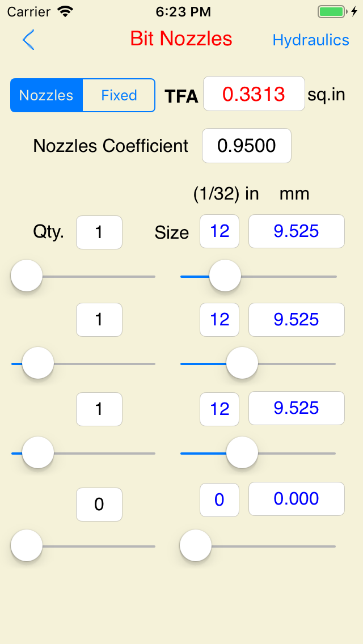Tap the bottom left quantity slider knob

26,545
